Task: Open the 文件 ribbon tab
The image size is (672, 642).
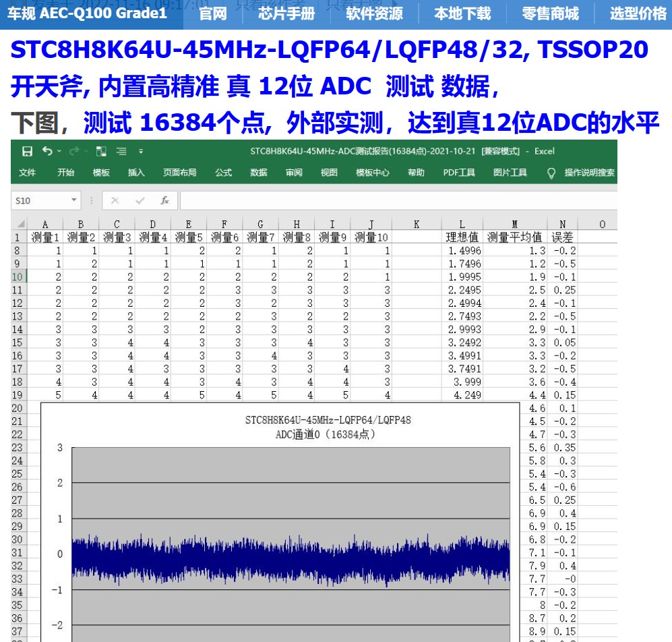Action: (28, 173)
